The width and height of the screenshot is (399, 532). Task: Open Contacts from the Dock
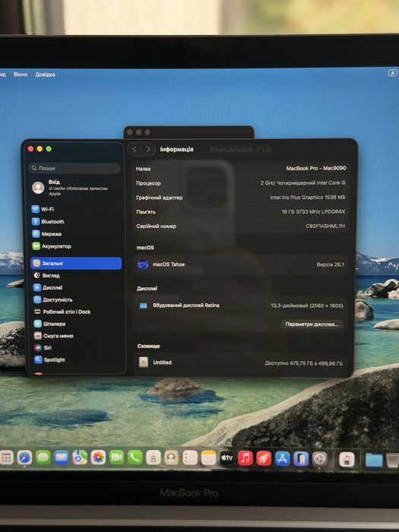pos(172,458)
